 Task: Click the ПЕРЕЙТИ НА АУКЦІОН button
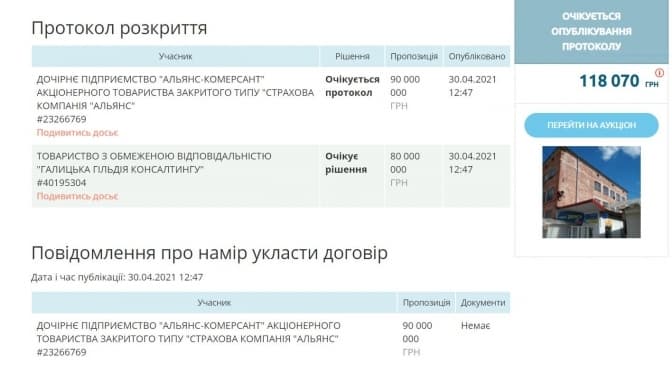pyautogui.click(x=591, y=125)
